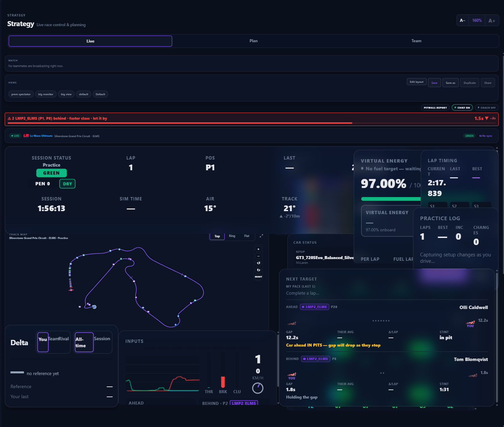This screenshot has width=504, height=427.
Task: Click the purple Save button
Action: click(x=434, y=83)
